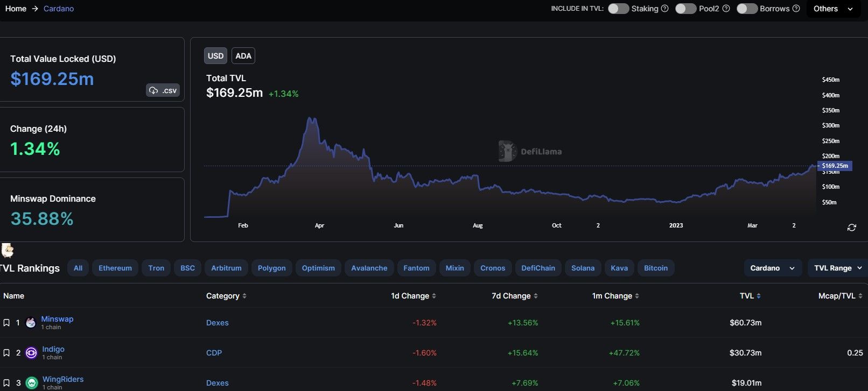
Task: Click the Indigo purple logo icon
Action: pos(31,353)
